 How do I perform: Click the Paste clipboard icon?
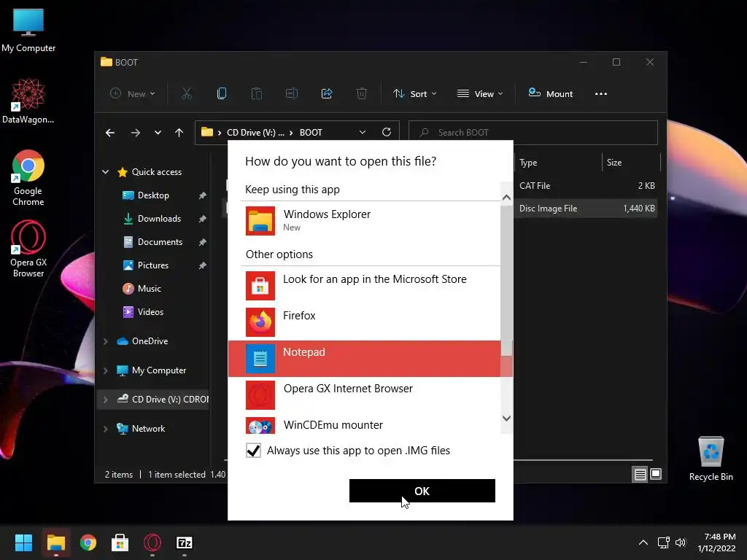tap(256, 94)
